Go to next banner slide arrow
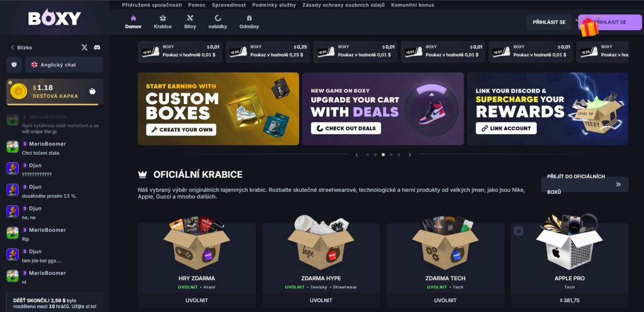 click(410, 155)
